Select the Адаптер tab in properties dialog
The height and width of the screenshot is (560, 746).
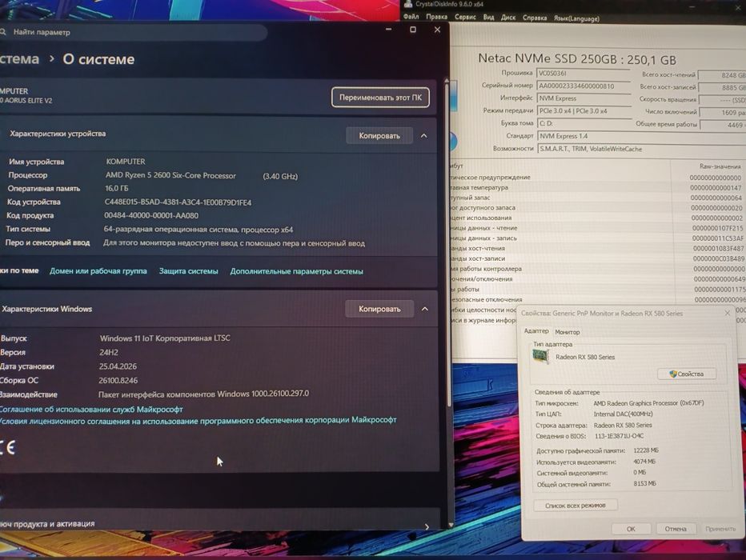coord(536,331)
